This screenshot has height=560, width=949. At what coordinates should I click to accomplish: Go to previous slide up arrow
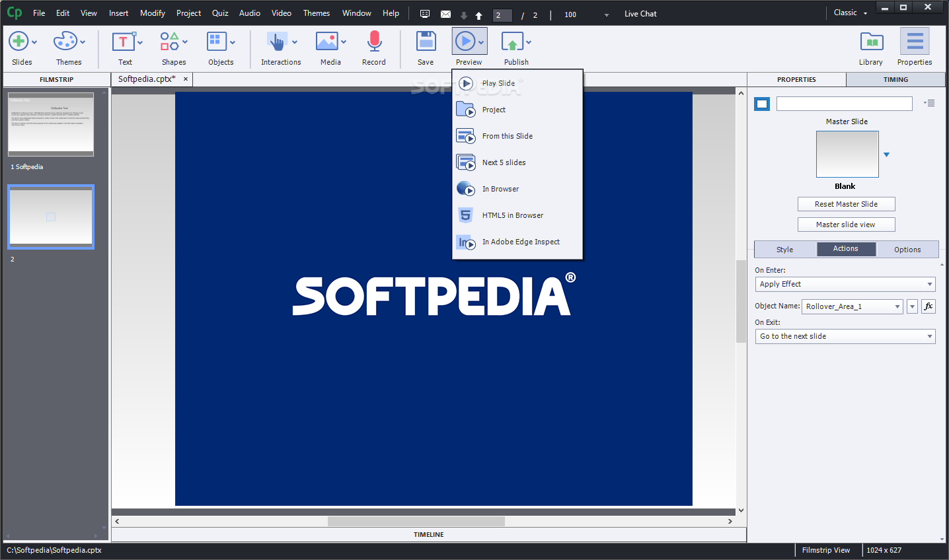[x=478, y=15]
